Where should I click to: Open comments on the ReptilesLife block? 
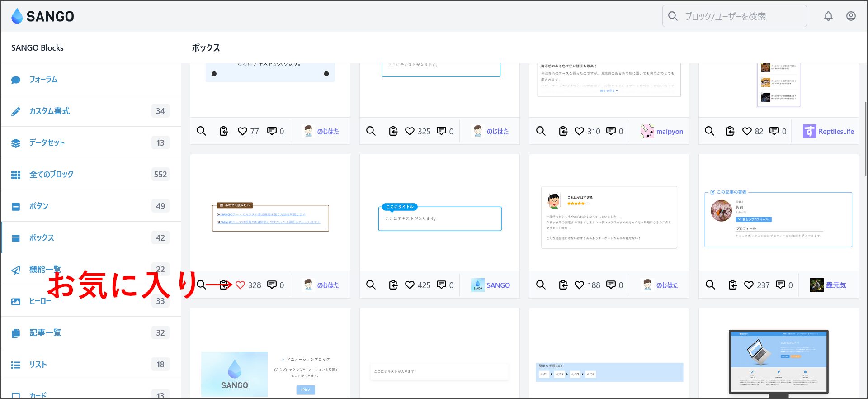pyautogui.click(x=774, y=131)
